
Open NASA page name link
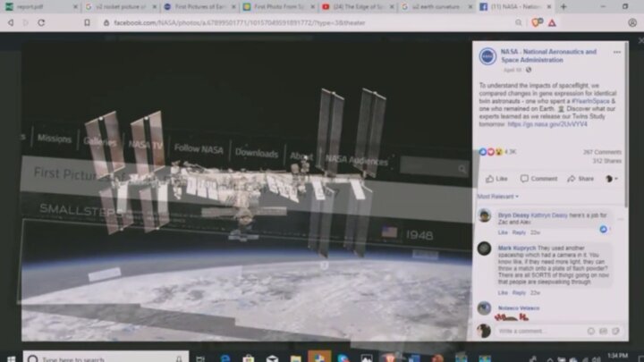tap(548, 55)
